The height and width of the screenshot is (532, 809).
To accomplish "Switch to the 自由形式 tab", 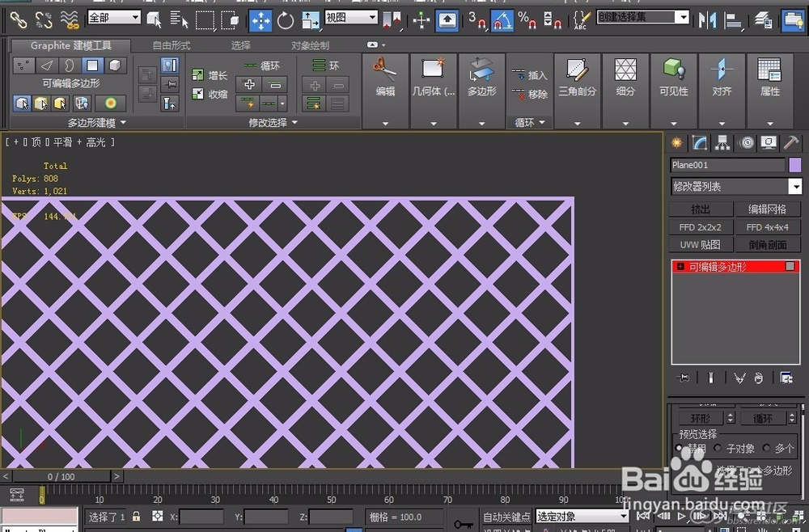I will tap(172, 45).
